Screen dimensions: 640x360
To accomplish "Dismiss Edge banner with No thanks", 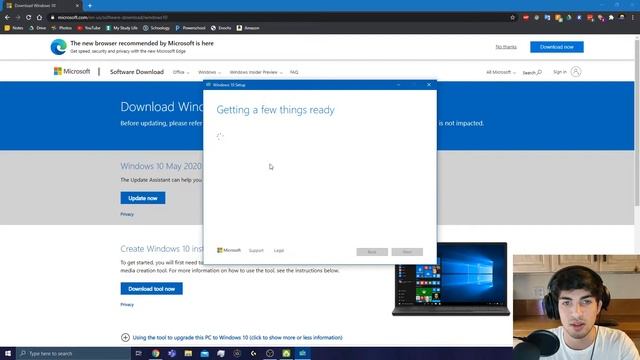I will 506,47.
